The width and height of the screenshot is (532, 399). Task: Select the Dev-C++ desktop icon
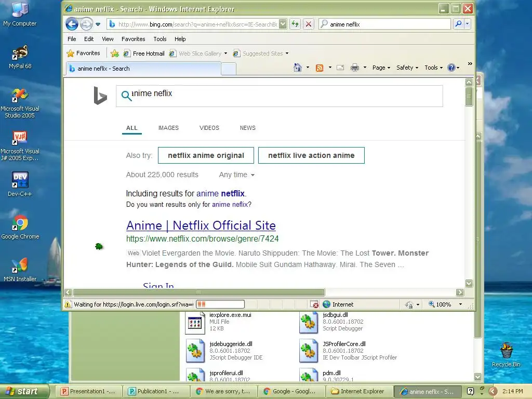click(20, 184)
